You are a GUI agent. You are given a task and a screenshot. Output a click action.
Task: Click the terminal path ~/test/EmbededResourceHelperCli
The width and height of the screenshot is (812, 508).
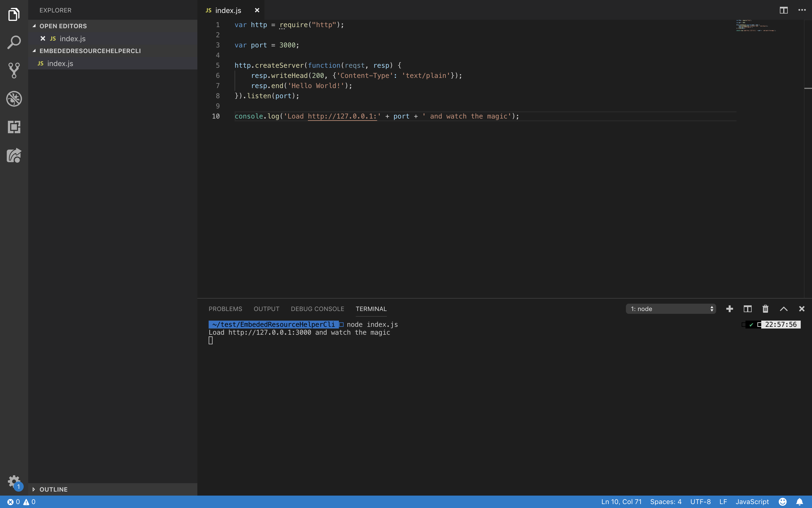[x=273, y=325]
